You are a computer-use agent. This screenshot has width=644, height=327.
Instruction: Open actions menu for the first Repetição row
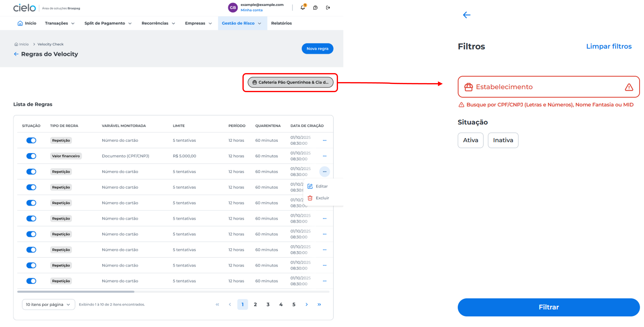pyautogui.click(x=325, y=141)
